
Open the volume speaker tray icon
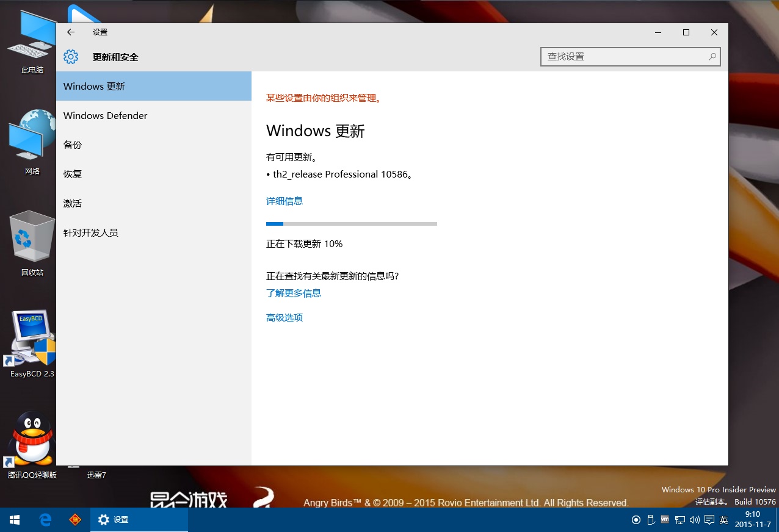click(694, 520)
